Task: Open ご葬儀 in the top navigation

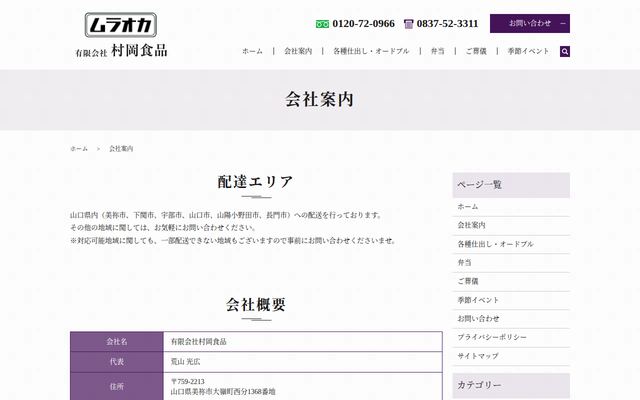Action: [476, 51]
